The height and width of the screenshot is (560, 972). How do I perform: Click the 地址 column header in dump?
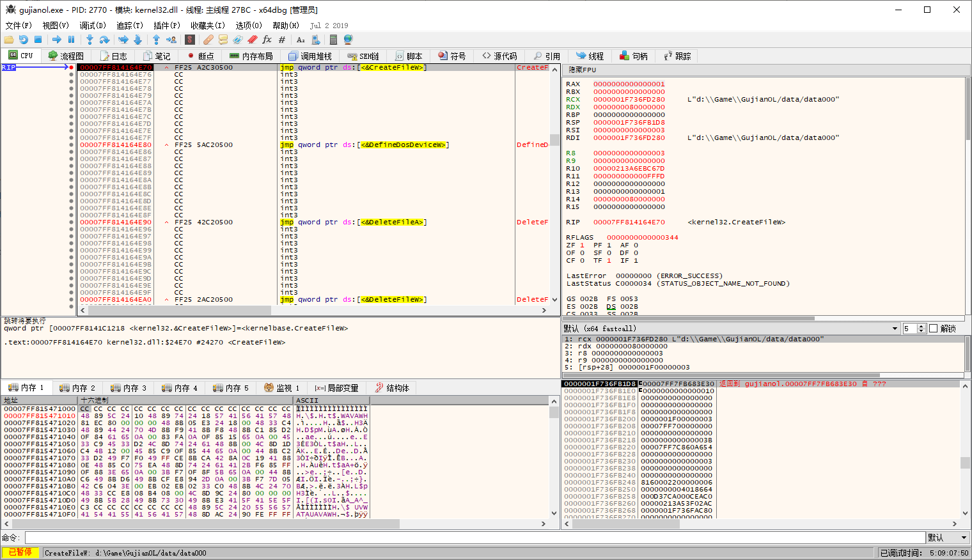pos(40,400)
